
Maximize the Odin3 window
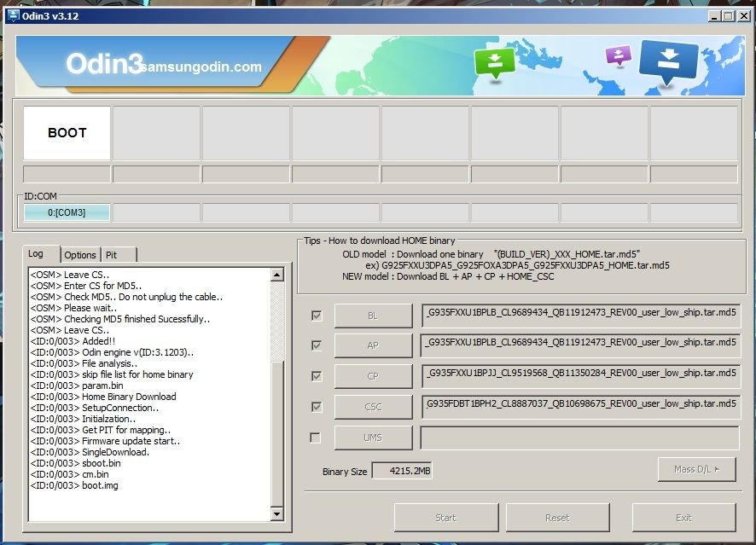[x=729, y=16]
